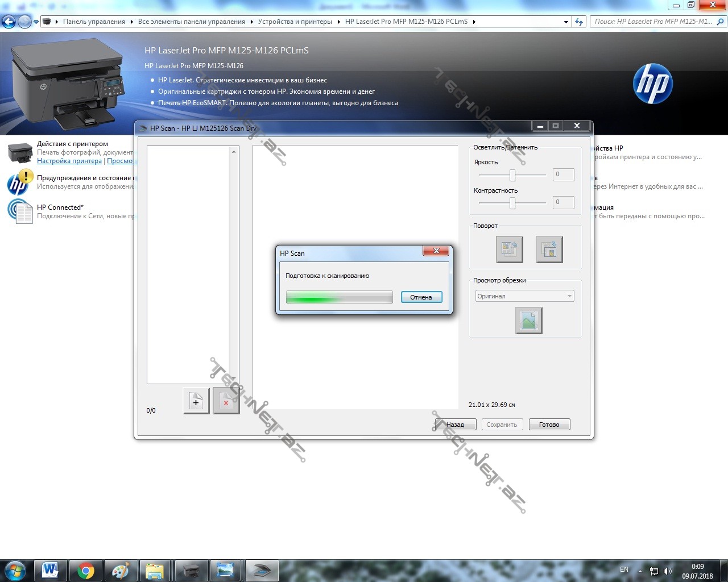Click the crop preview image icon
The width and height of the screenshot is (728, 582).
click(528, 321)
